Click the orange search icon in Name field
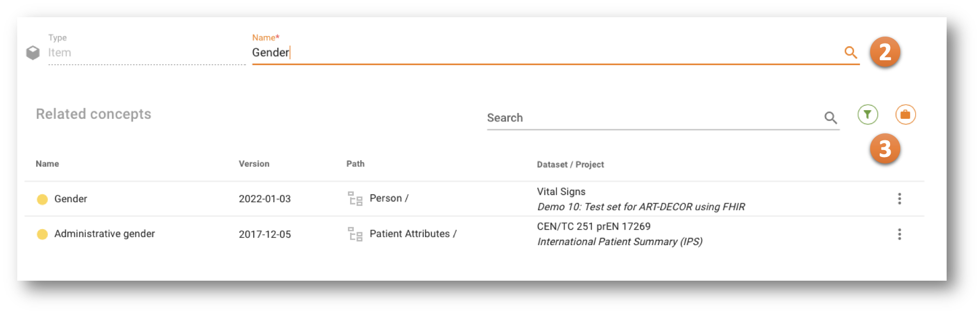The image size is (980, 314). coord(850,52)
